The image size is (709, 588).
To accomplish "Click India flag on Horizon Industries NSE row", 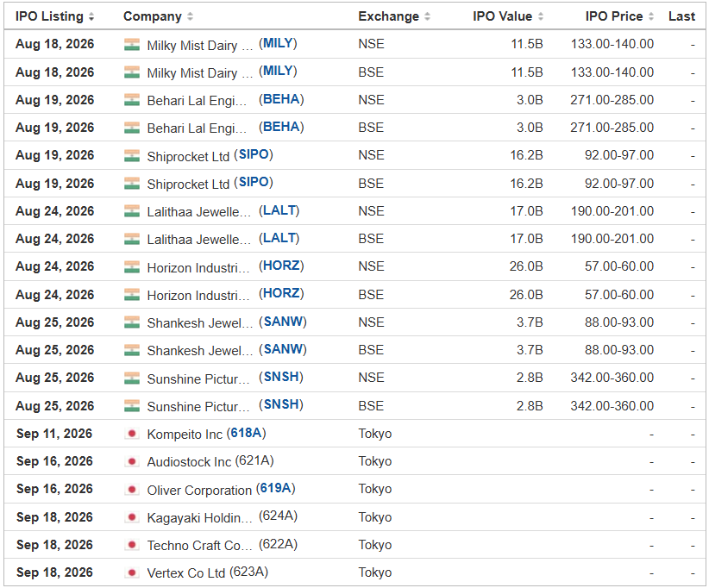I will 132,266.
